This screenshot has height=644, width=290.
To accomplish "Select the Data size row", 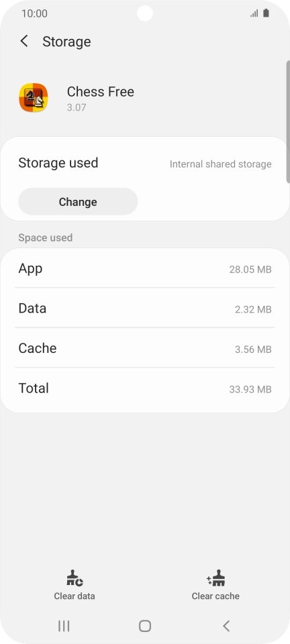I will [x=145, y=309].
